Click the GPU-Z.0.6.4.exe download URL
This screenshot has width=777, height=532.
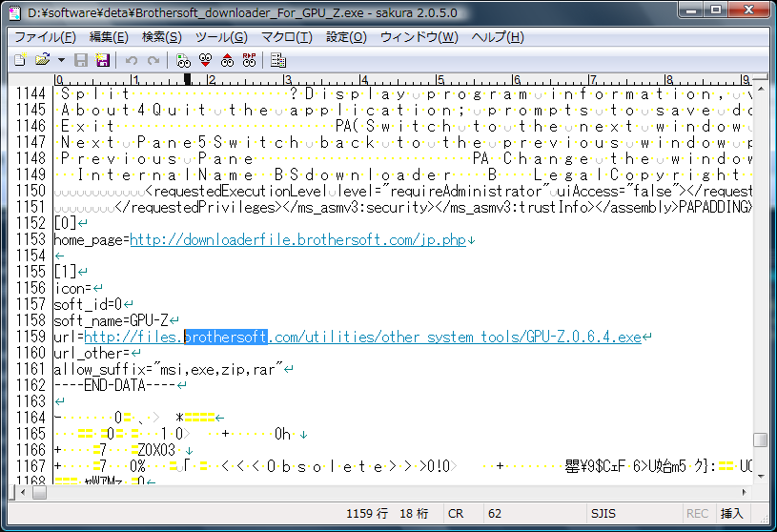coord(362,337)
